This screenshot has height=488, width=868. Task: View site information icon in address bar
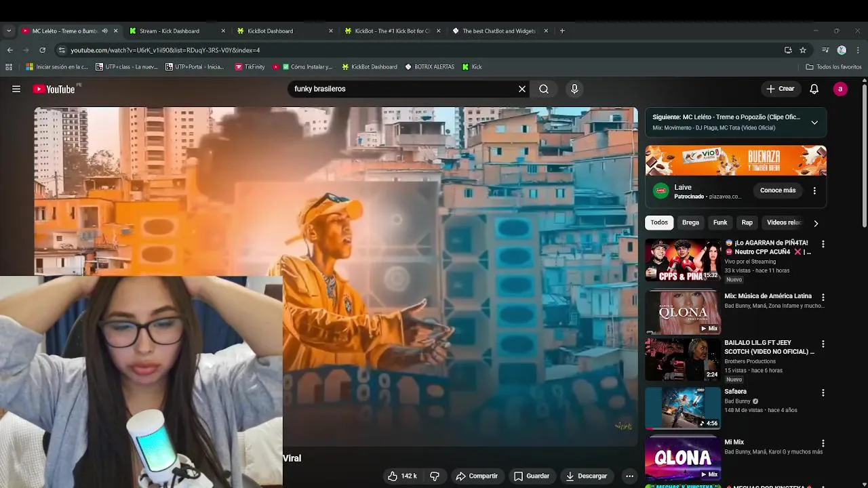point(62,50)
